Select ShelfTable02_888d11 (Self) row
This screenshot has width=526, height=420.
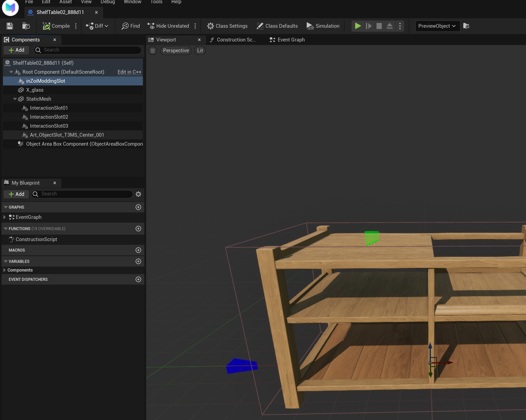point(73,63)
